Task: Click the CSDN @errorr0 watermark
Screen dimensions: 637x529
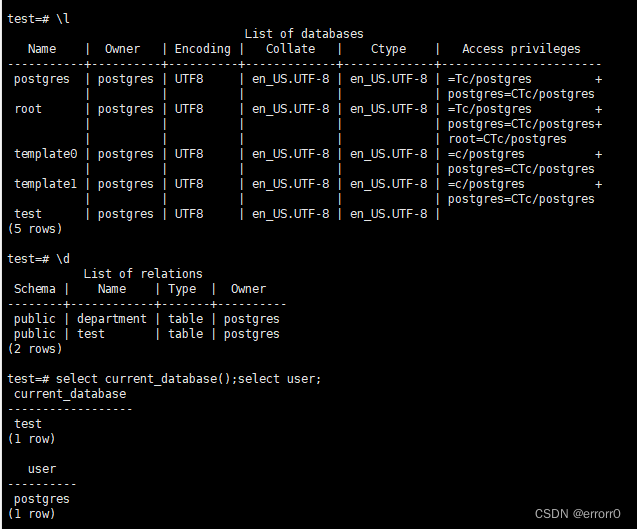Action: point(577,514)
